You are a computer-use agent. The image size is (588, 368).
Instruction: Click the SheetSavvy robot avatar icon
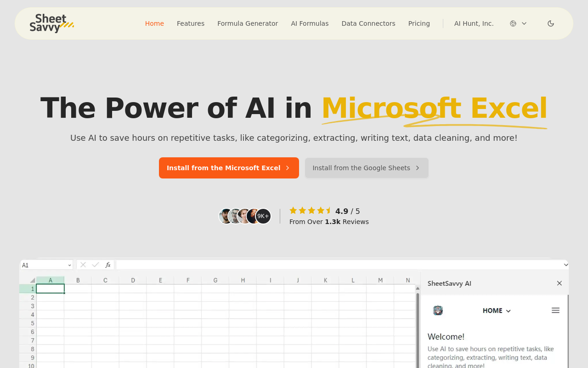[438, 310]
